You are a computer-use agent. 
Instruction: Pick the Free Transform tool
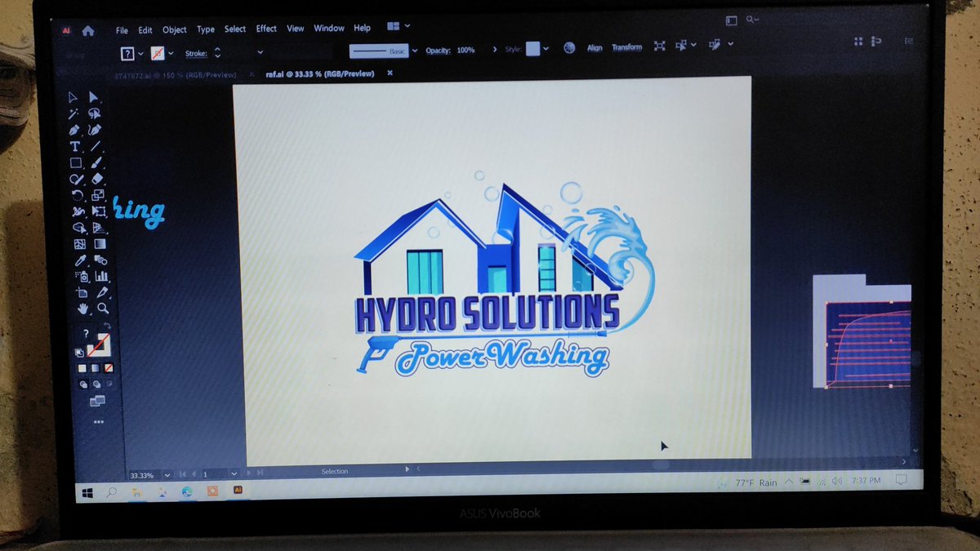(99, 211)
